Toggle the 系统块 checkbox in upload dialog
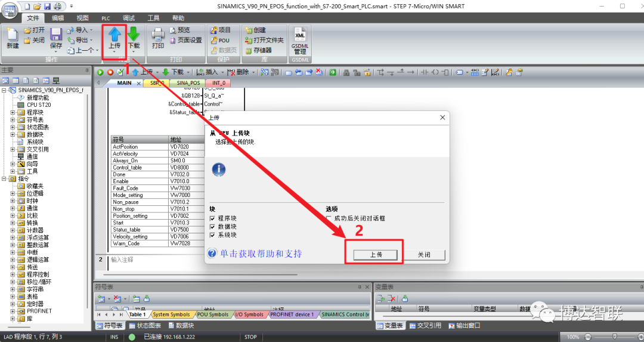644x342 pixels. (x=212, y=235)
